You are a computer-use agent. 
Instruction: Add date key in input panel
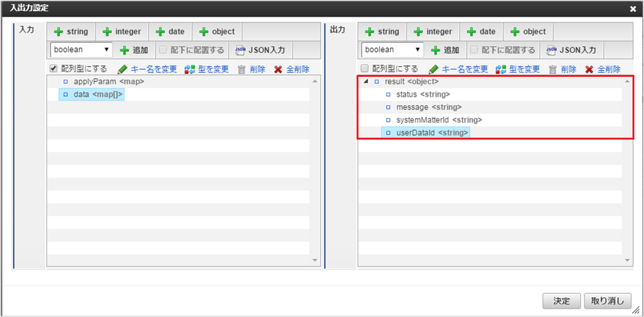(x=170, y=31)
